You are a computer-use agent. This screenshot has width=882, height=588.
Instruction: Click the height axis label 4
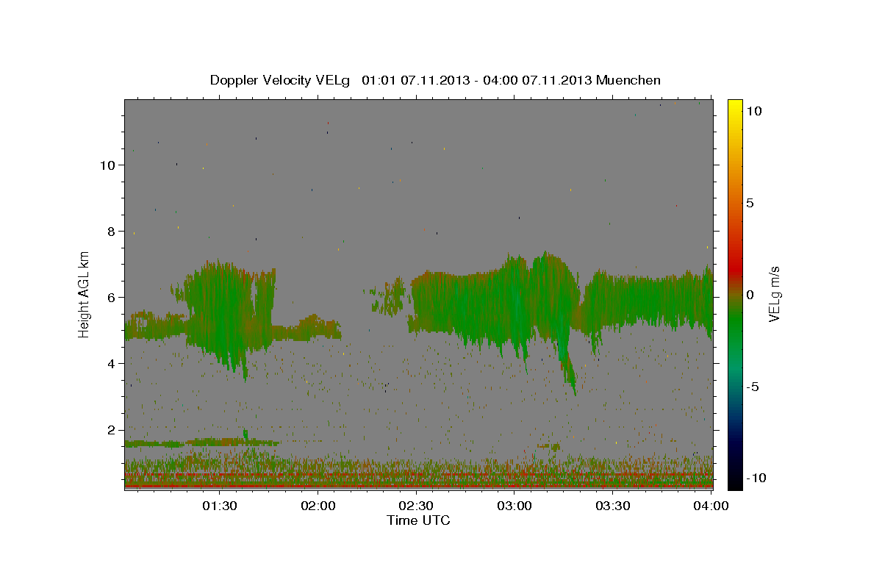coord(112,364)
